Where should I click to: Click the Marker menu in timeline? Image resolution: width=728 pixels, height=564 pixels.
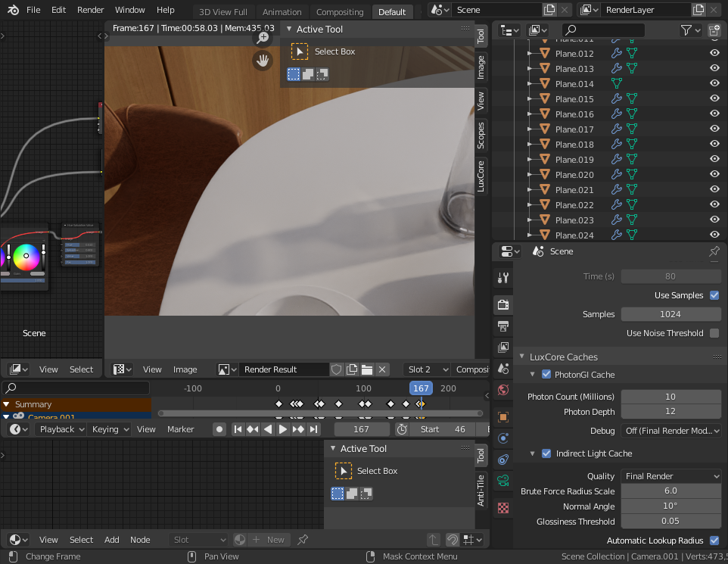180,429
